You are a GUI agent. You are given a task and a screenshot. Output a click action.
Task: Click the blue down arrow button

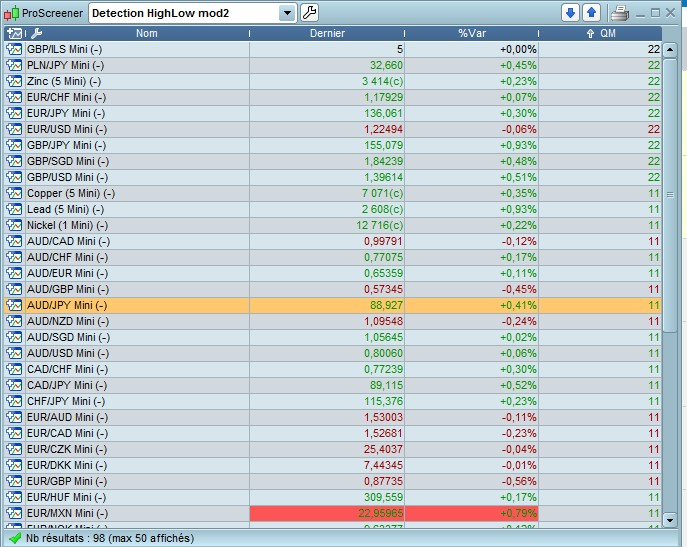(570, 13)
